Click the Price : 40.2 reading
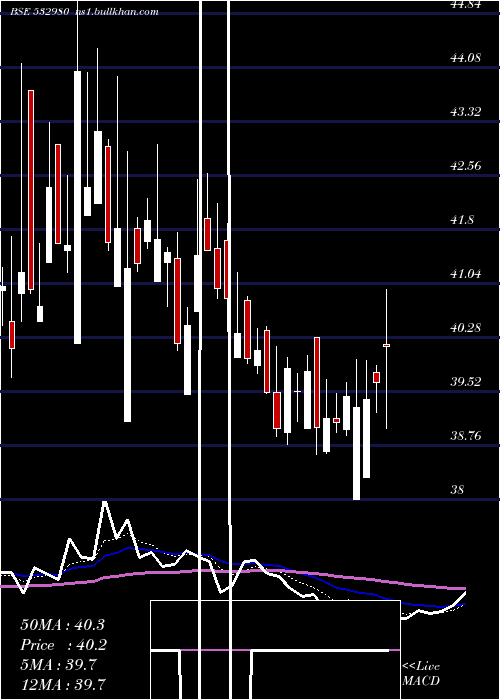500x700 pixels. point(62,645)
